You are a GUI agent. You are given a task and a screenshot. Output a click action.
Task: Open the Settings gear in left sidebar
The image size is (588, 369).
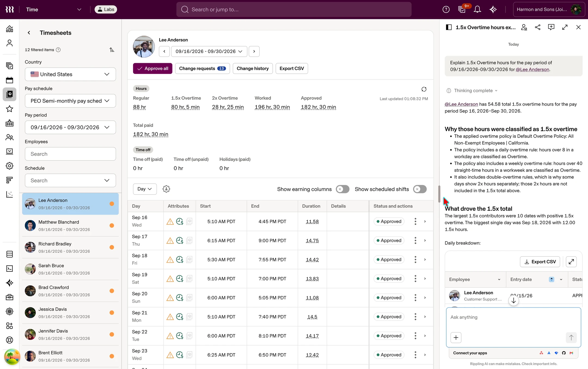coord(10,166)
